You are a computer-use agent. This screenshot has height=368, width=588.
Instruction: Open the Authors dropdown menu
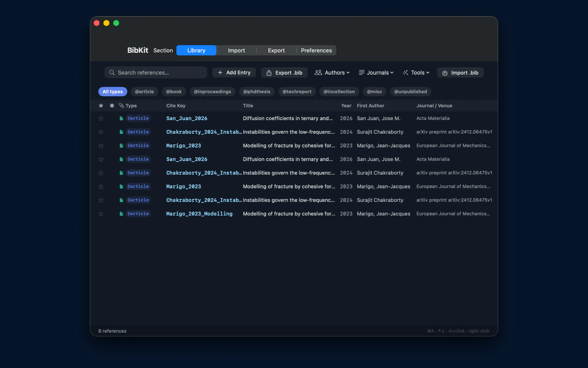[332, 73]
